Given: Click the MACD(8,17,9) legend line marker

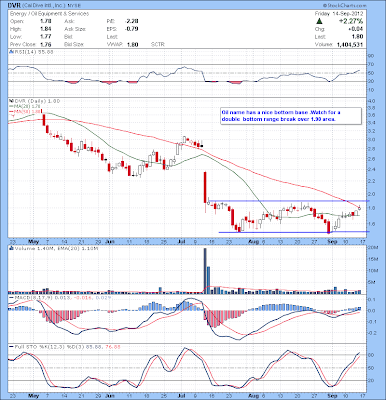Looking at the screenshot, I should point(11,297).
